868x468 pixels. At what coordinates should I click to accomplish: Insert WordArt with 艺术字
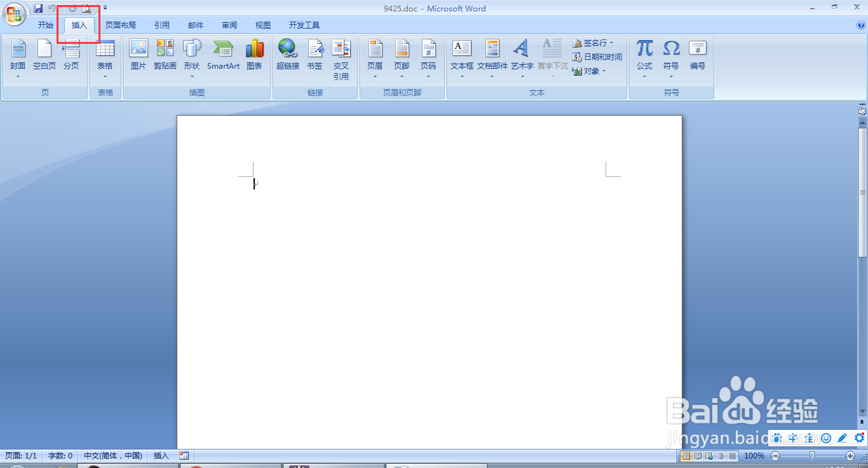[x=522, y=59]
